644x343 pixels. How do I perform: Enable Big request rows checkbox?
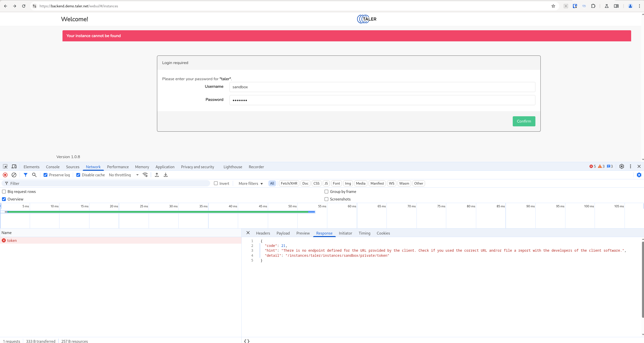4,191
